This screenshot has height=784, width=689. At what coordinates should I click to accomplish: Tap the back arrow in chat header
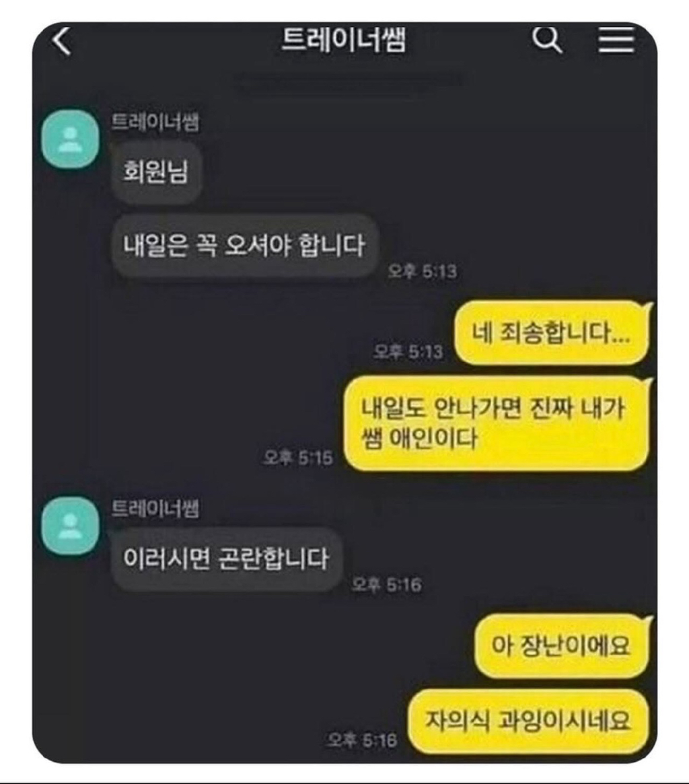(x=61, y=40)
